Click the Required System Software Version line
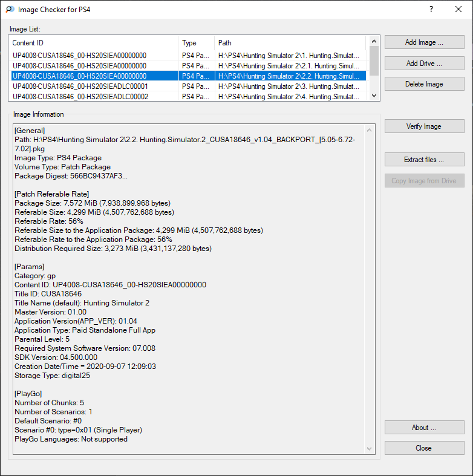 click(x=85, y=348)
